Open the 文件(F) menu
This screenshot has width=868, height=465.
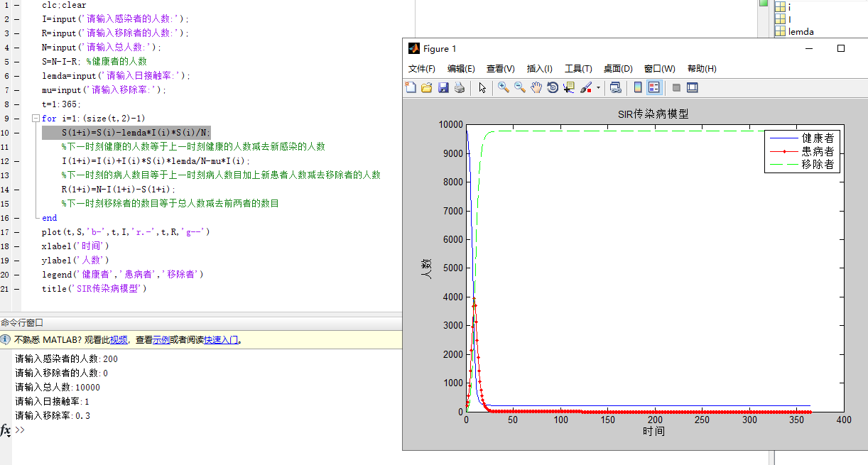tap(422, 68)
